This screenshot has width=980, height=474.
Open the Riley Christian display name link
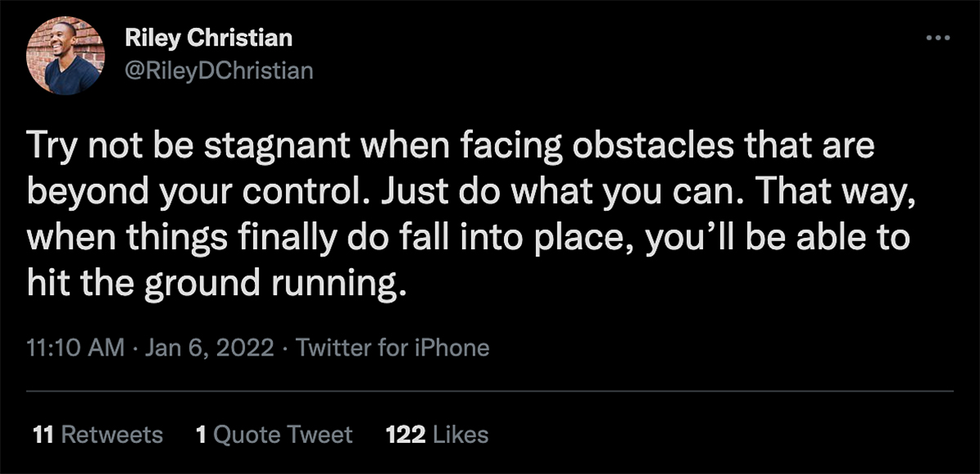pos(208,38)
